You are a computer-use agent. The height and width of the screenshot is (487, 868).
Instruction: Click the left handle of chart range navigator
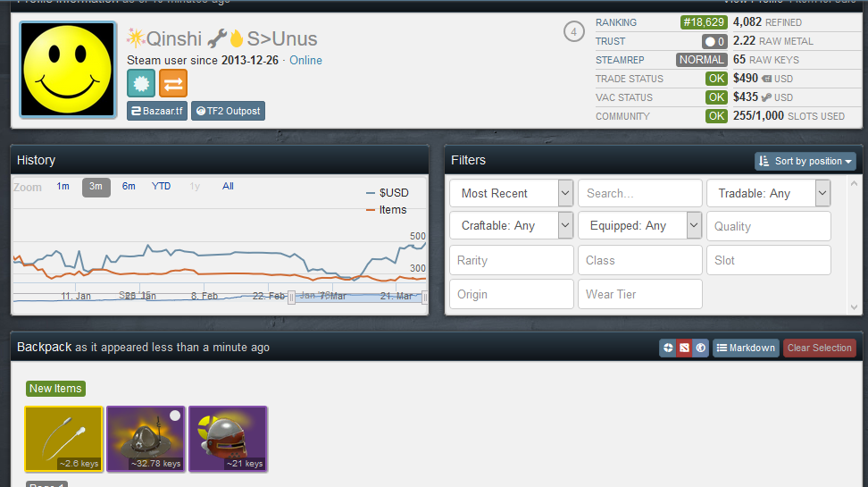point(291,298)
